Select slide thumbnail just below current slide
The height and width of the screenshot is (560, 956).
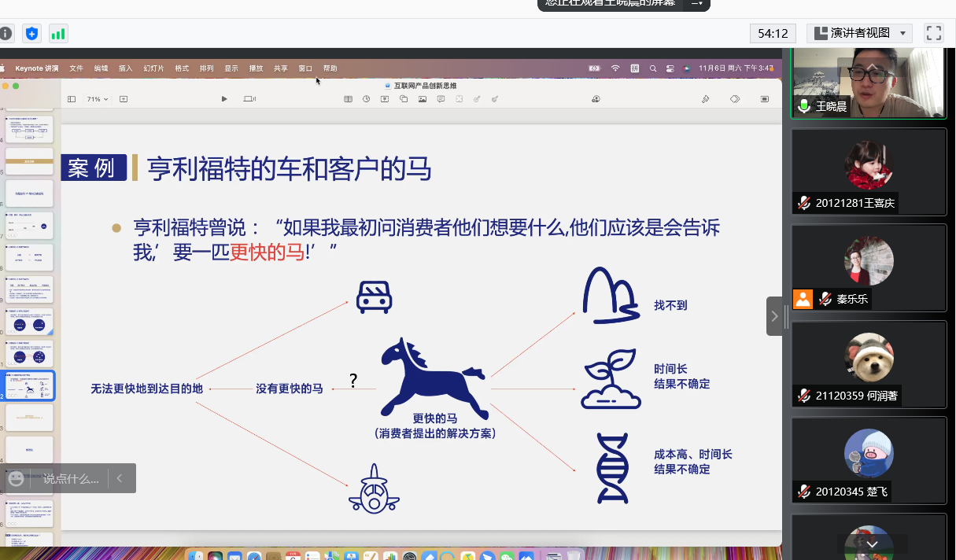click(30, 418)
